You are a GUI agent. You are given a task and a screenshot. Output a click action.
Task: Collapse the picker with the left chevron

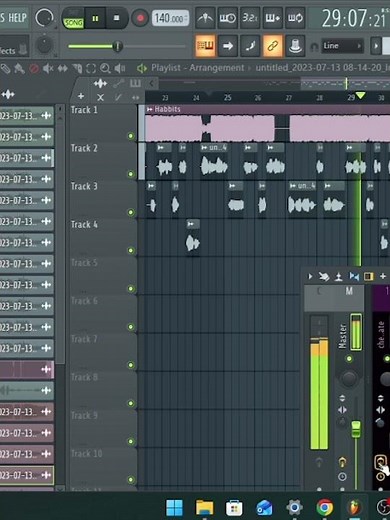point(151,83)
